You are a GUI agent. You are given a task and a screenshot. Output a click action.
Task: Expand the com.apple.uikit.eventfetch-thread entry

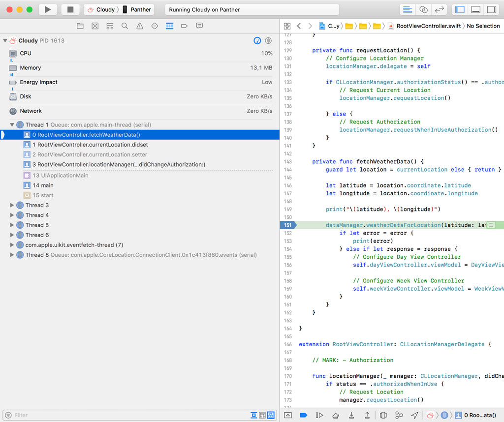click(12, 244)
